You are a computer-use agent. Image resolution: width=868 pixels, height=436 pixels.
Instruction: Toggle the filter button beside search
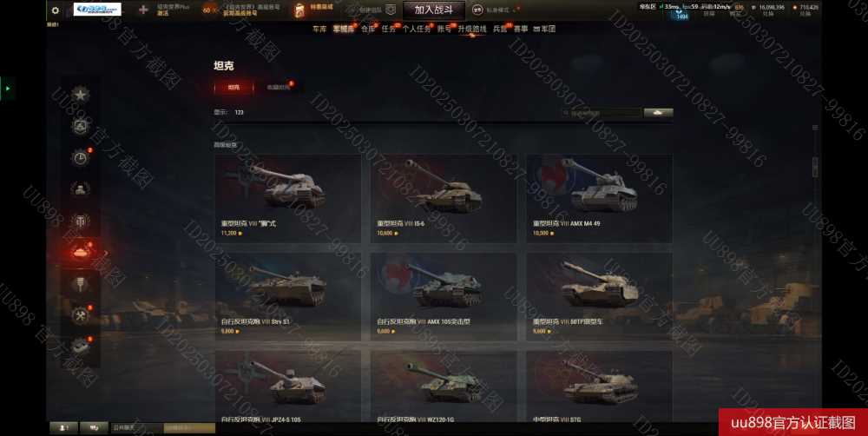(658, 112)
